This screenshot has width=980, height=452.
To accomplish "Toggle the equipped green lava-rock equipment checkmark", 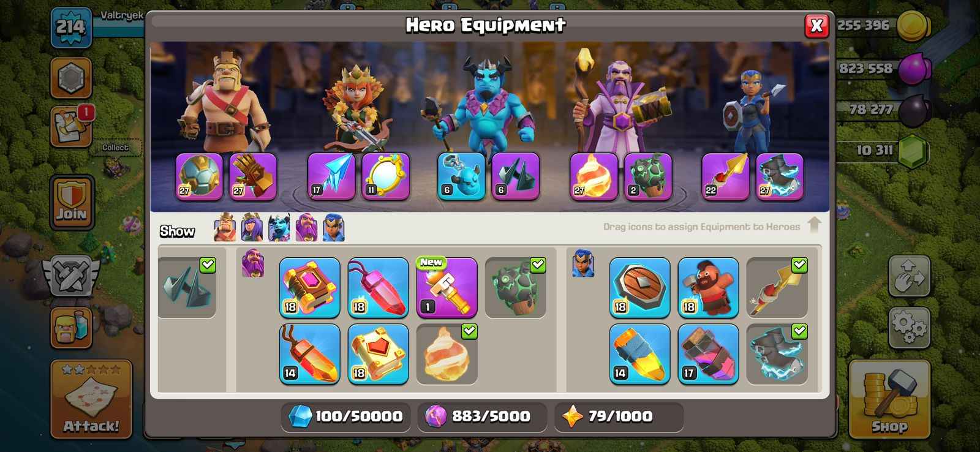I will (x=538, y=265).
